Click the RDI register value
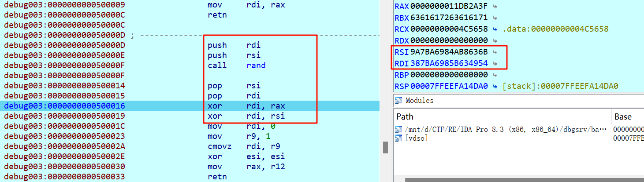The image size is (644, 182). 449,63
